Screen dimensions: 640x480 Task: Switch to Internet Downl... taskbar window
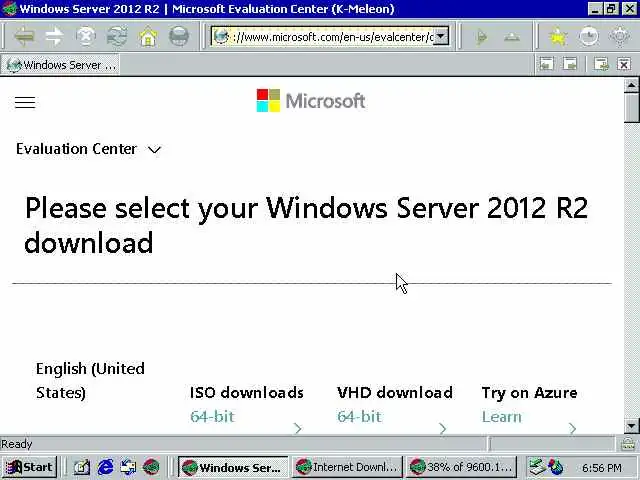347,467
